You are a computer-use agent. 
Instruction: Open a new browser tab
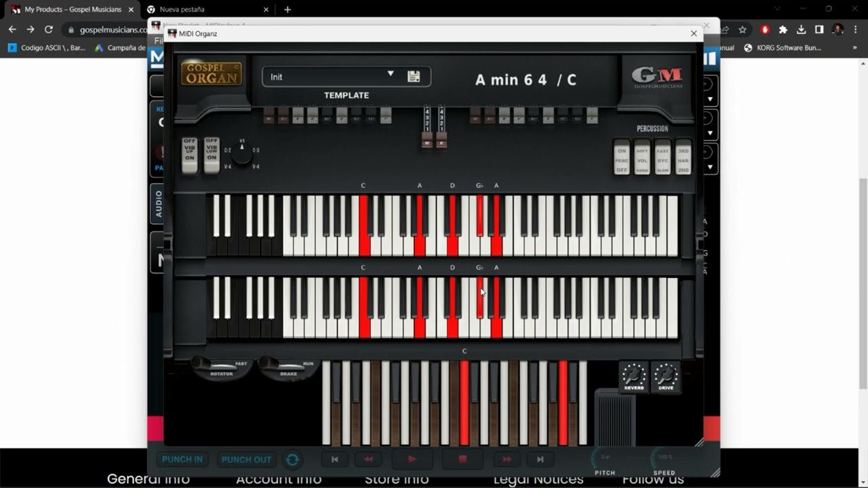pyautogui.click(x=288, y=9)
